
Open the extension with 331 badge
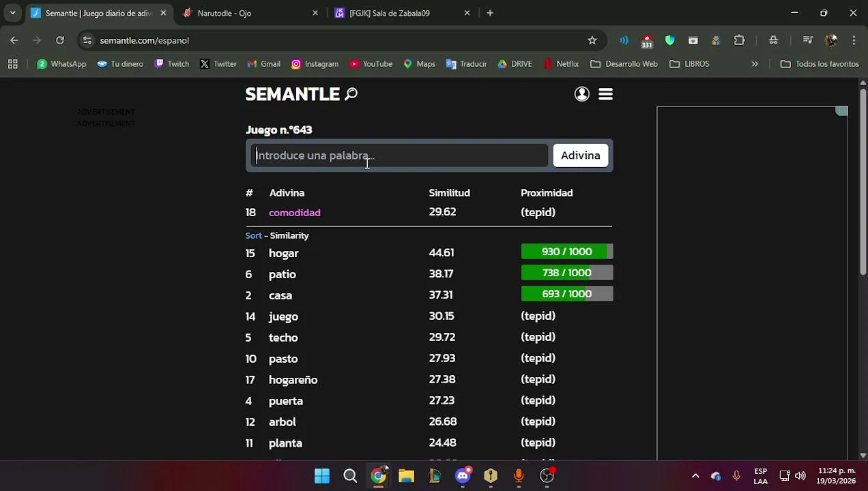(x=647, y=42)
